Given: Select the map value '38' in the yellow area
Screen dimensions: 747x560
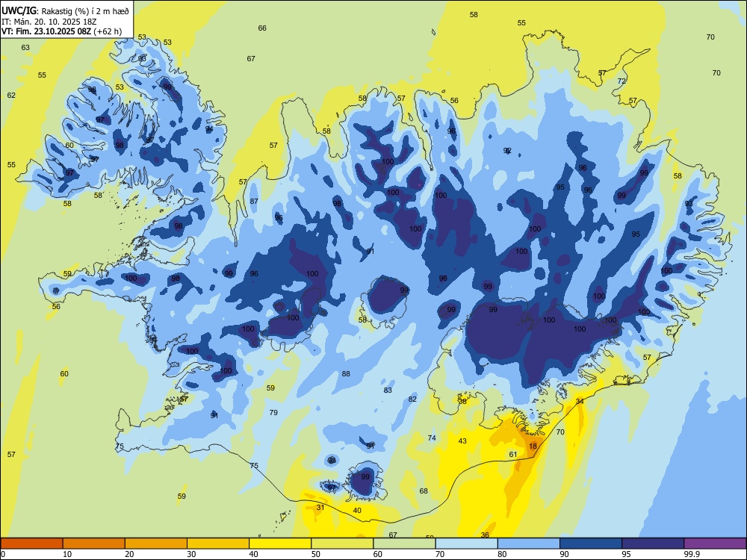Looking at the screenshot, I should tap(462, 402).
